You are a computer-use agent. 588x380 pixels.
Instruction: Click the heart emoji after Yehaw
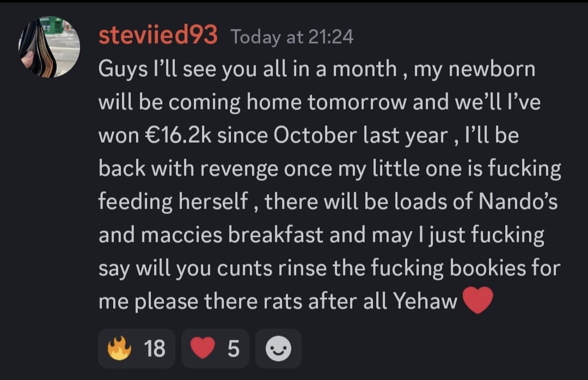[477, 301]
